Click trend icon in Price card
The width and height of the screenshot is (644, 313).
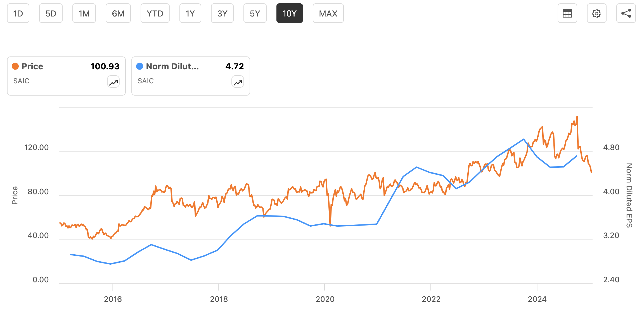coord(113,82)
